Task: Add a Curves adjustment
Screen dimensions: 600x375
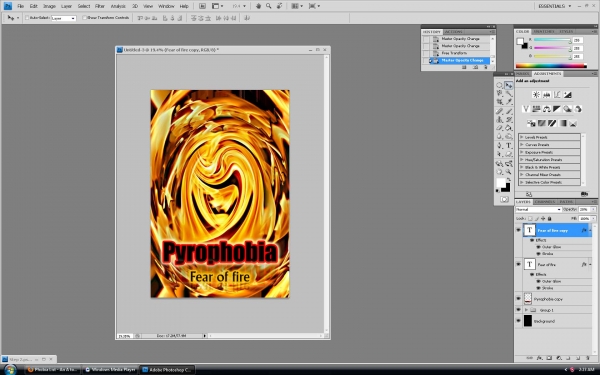Action: [557, 95]
